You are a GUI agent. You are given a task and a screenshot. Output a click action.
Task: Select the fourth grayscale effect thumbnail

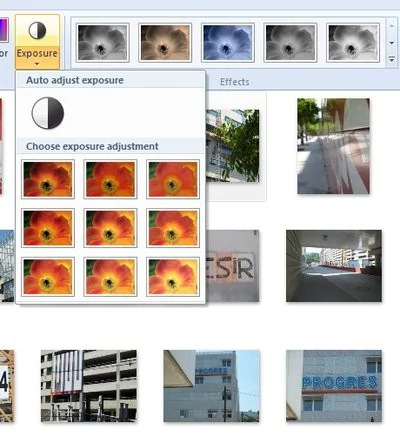(291, 43)
